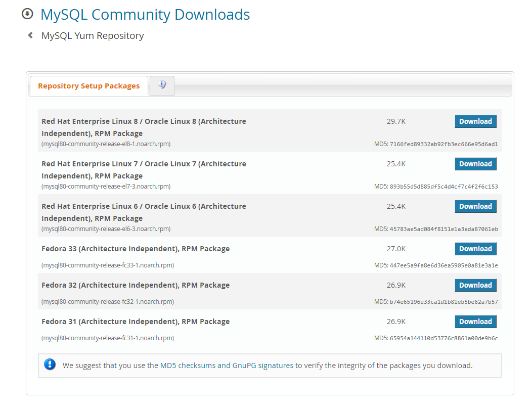Click the Fedora 32 package title
The width and height of the screenshot is (532, 411).
tap(136, 285)
